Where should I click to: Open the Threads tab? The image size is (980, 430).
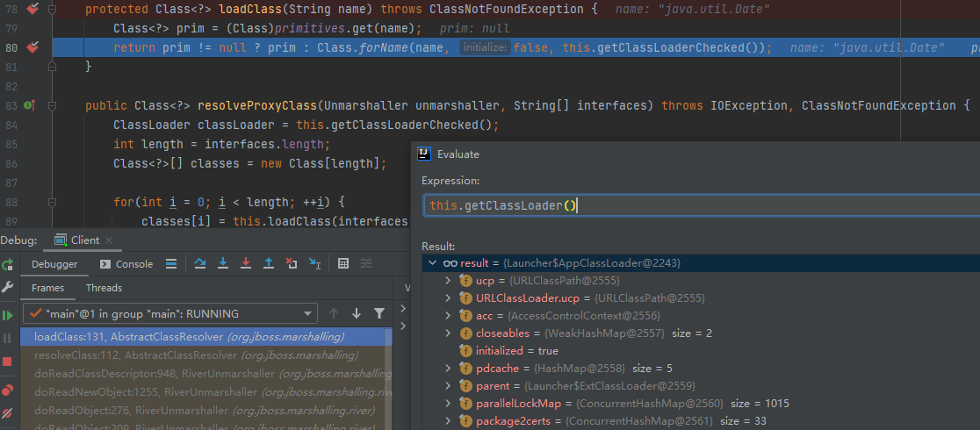click(104, 288)
